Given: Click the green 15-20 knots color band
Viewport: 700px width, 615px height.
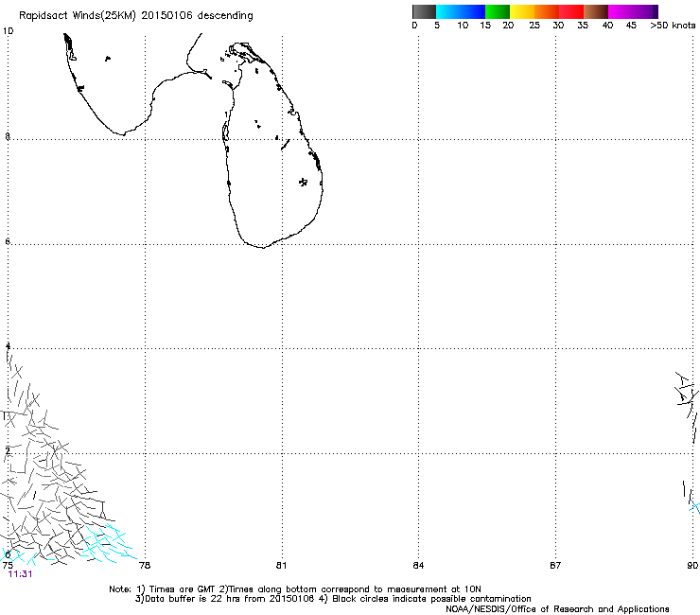Looking at the screenshot, I should pos(498,11).
